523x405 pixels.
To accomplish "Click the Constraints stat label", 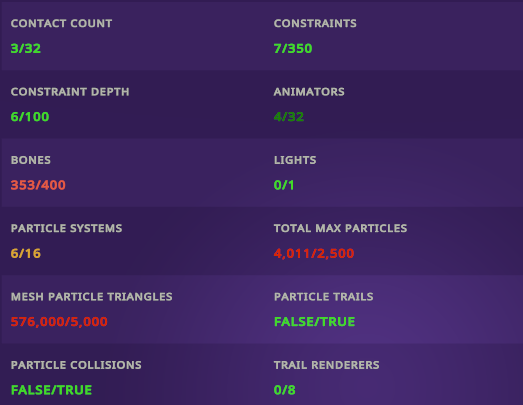I will click(315, 23).
